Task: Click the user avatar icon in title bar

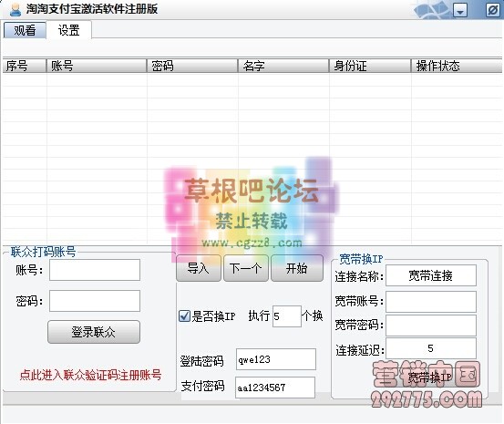Action: (x=15, y=9)
